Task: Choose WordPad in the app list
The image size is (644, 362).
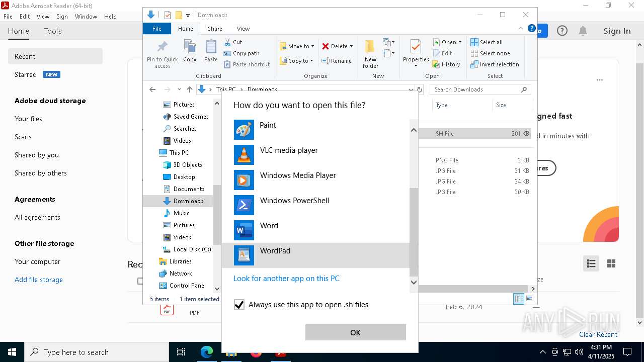Action: (315, 255)
